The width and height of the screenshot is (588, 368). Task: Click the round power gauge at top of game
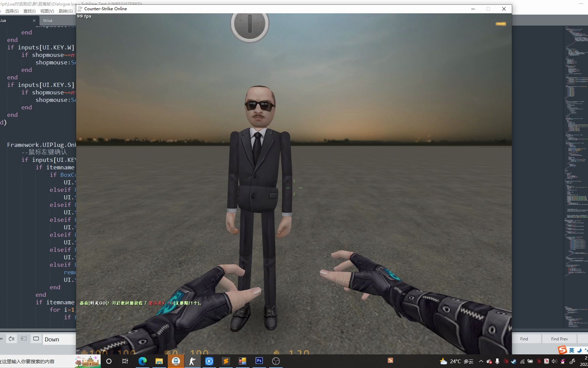point(250,25)
